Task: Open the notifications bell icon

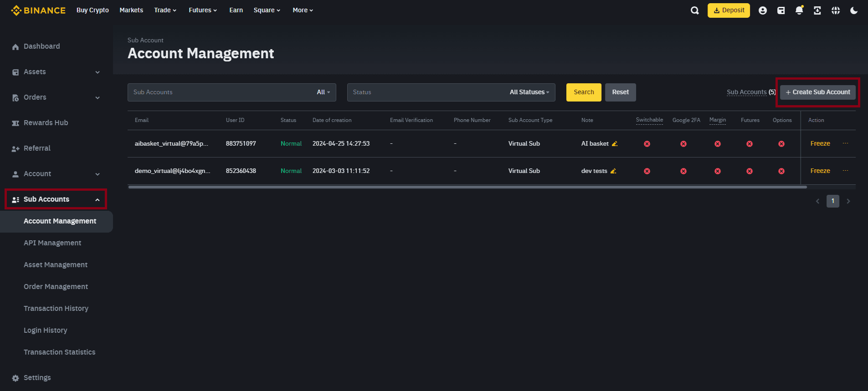Action: click(799, 10)
